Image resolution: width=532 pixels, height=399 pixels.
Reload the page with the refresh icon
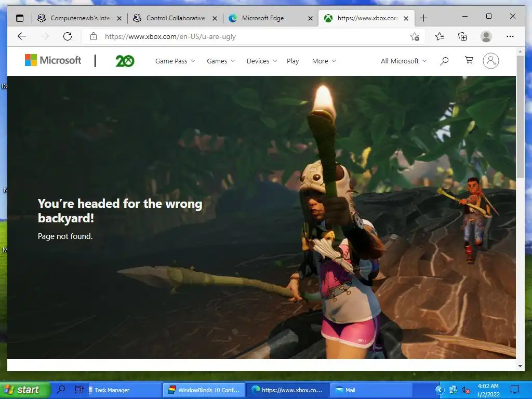(x=68, y=36)
